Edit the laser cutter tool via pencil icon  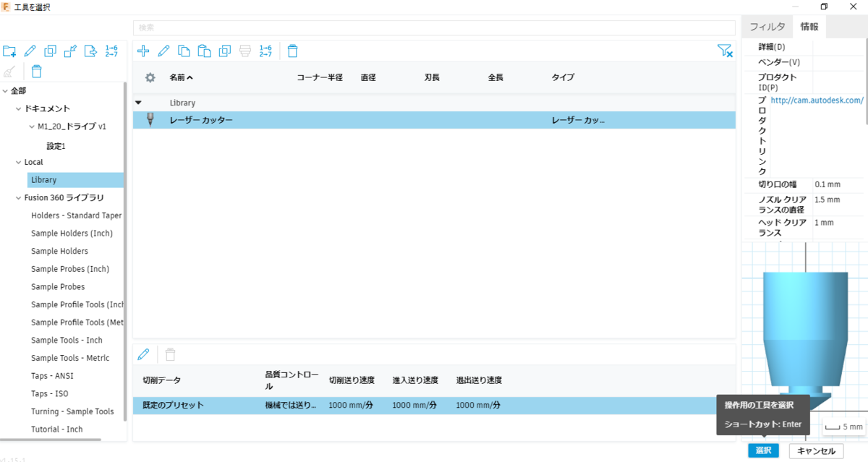pyautogui.click(x=163, y=51)
